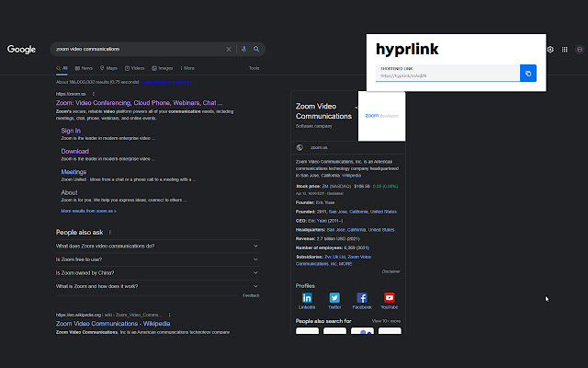
Task: Switch to the Images tab
Action: pos(163,68)
